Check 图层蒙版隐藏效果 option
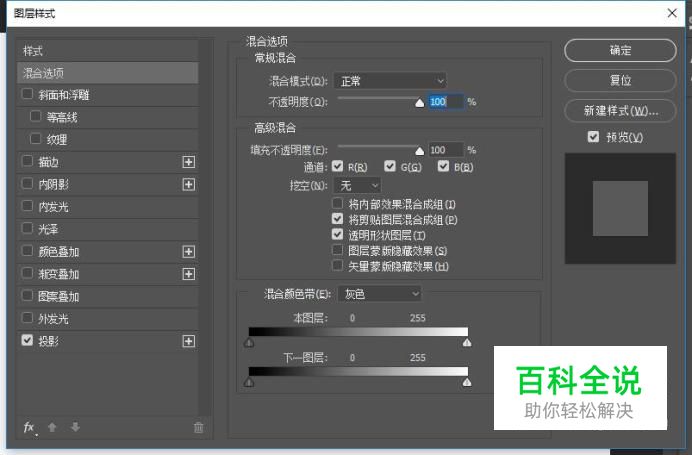This screenshot has width=692, height=455. tap(338, 250)
